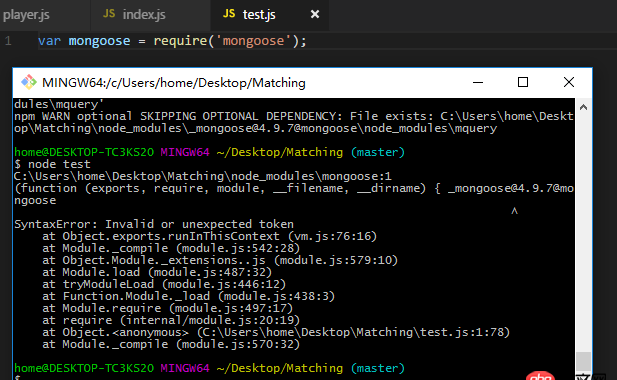Select the test.js tab label

[x=259, y=15]
